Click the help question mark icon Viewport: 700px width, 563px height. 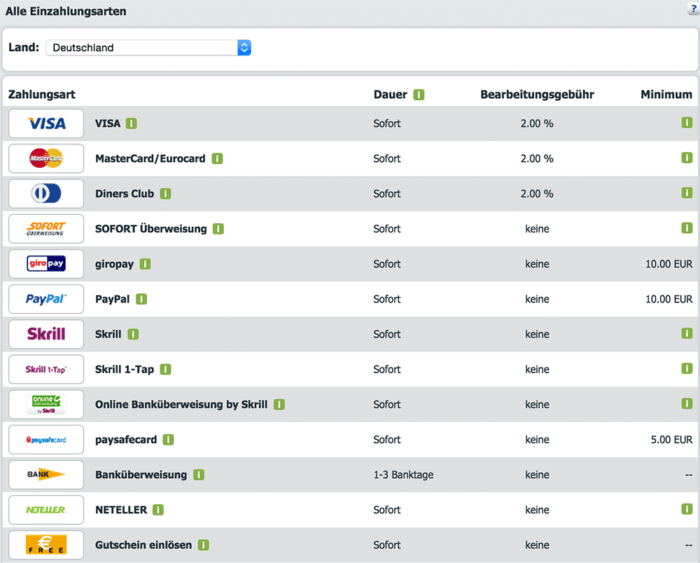pos(693,8)
